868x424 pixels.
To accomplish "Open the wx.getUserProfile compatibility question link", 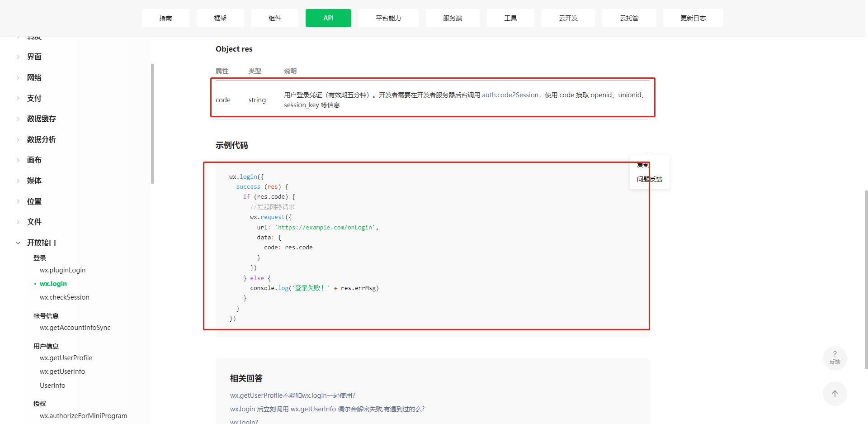I will (x=292, y=395).
